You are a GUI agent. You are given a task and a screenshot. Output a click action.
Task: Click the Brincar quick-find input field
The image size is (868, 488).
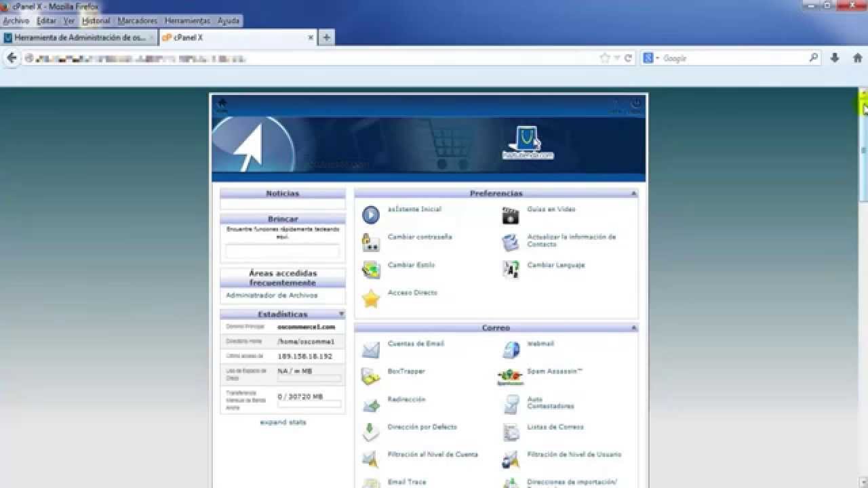282,251
